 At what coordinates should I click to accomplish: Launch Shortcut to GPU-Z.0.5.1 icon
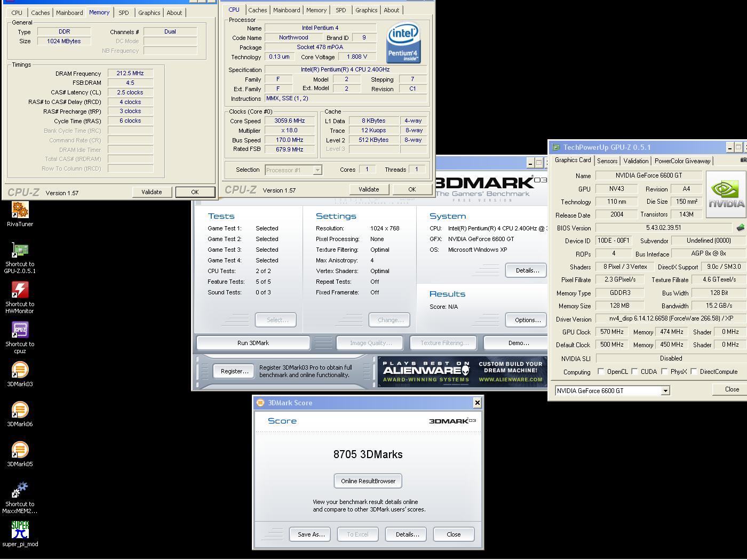pyautogui.click(x=20, y=251)
